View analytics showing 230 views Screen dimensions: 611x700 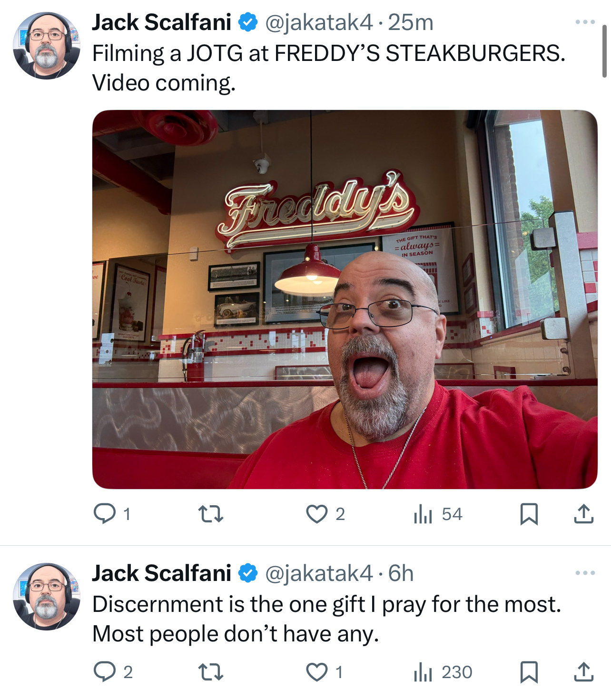tap(443, 672)
